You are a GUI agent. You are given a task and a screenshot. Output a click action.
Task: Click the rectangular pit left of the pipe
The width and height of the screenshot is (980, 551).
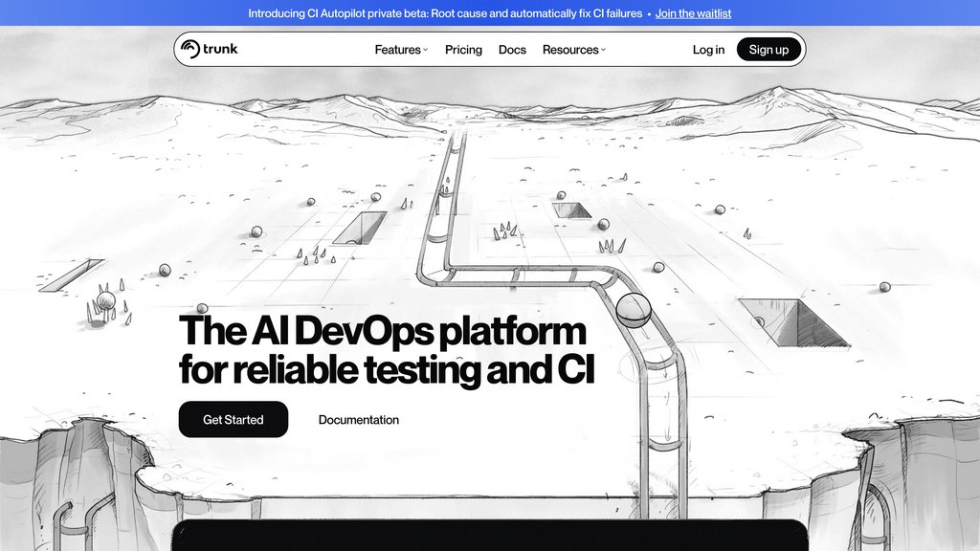pyautogui.click(x=360, y=228)
